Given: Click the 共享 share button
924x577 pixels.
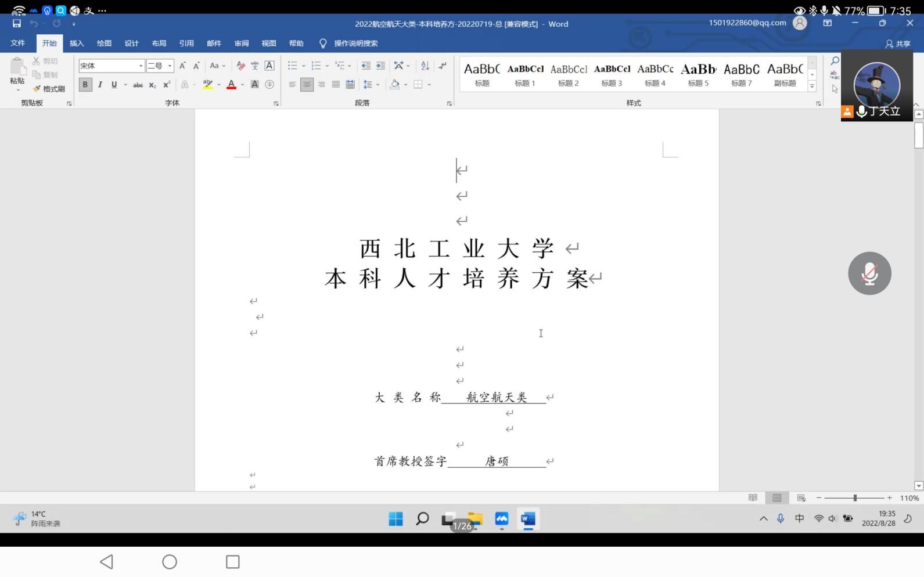Looking at the screenshot, I should click(897, 44).
